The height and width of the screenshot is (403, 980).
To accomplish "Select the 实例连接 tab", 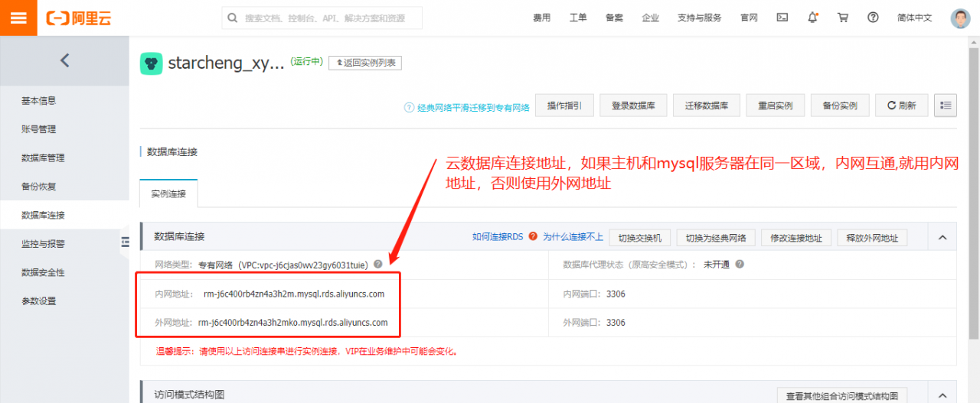I will click(x=168, y=194).
